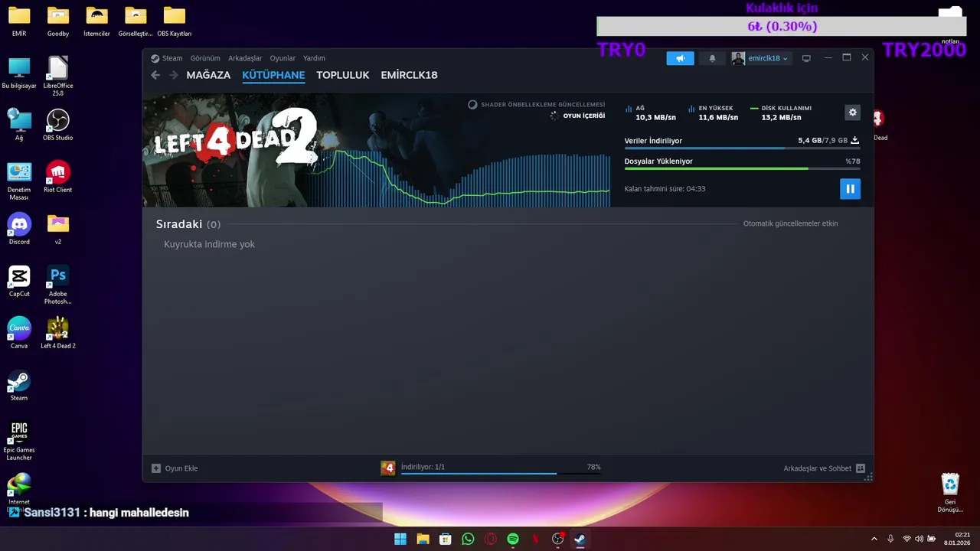Viewport: 980px width, 551px height.
Task: Click the EN YÜKSEK 11,6 MB/sn statistic
Action: [x=714, y=113]
